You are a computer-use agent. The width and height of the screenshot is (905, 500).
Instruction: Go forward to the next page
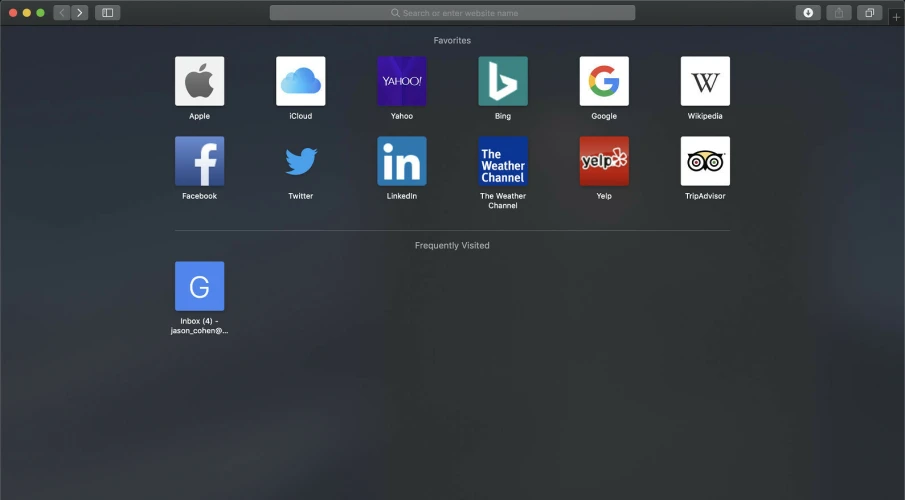(79, 13)
